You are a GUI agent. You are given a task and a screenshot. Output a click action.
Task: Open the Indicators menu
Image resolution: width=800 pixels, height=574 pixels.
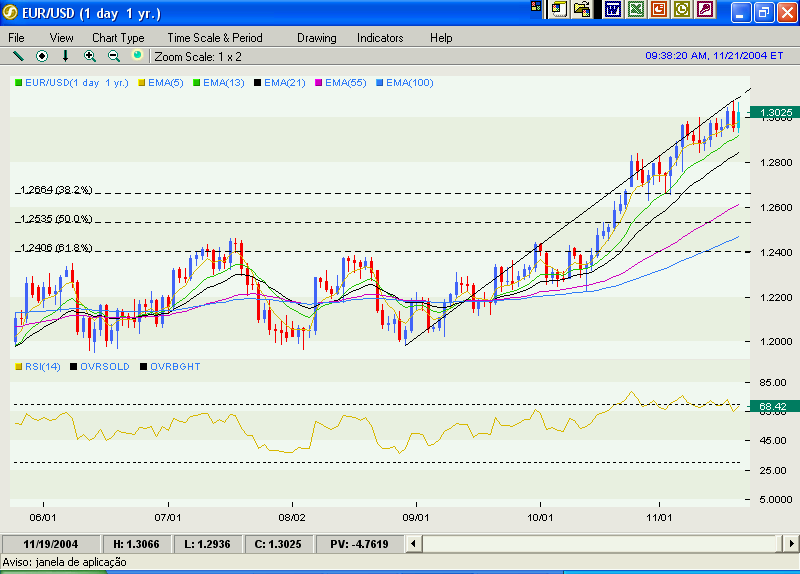pos(380,37)
